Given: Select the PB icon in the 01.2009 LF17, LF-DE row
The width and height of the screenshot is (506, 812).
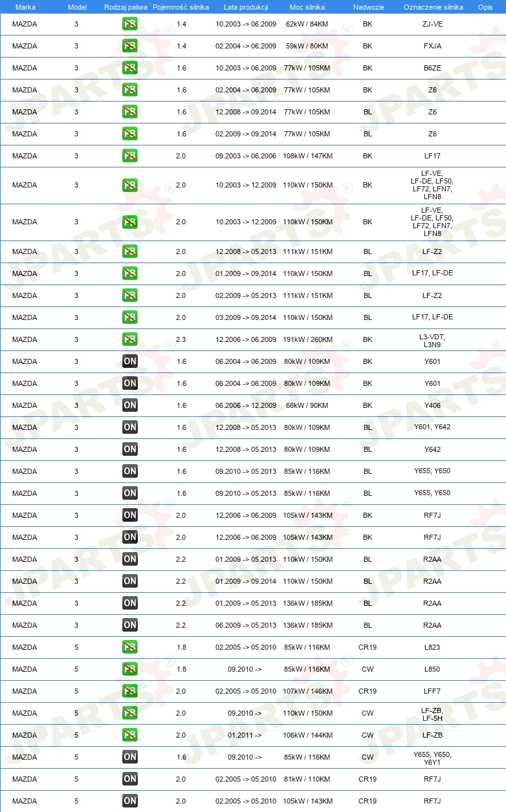Looking at the screenshot, I should (x=130, y=274).
